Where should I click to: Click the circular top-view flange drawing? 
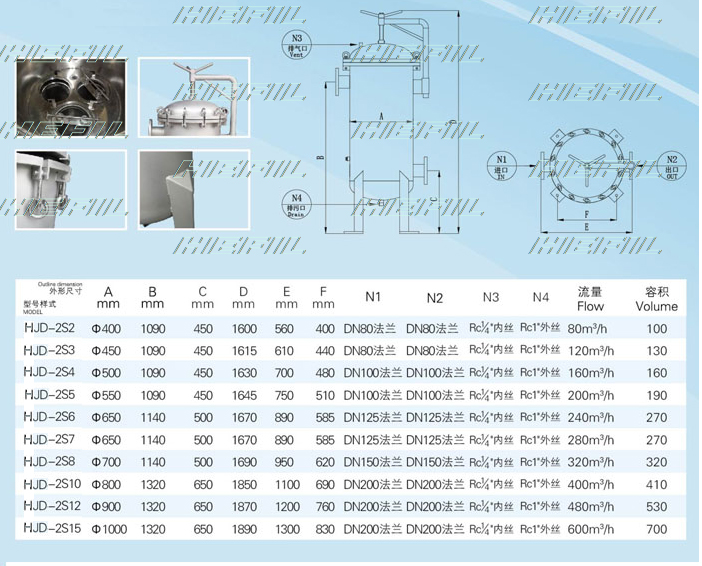[586, 166]
